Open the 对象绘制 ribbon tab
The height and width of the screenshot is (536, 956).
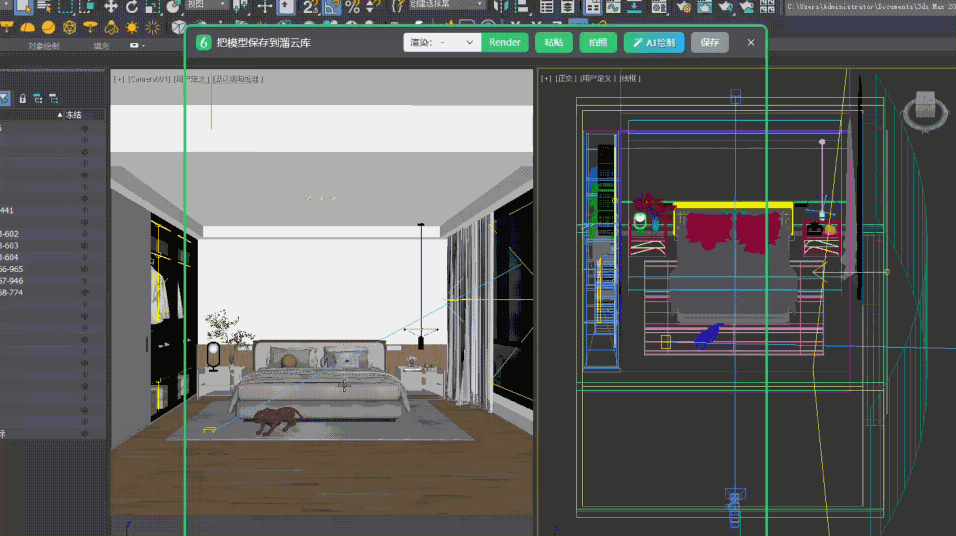coord(44,46)
